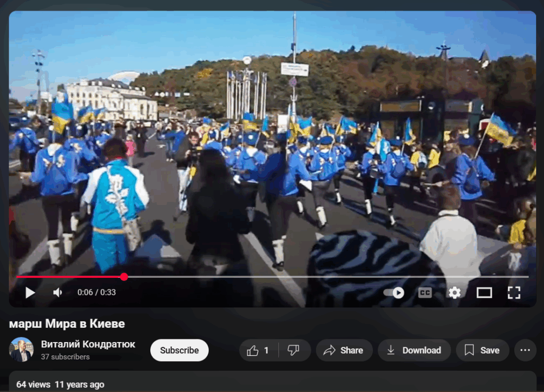Open the Виталий Кондратюк channel avatar
The height and width of the screenshot is (392, 544).
(21, 350)
